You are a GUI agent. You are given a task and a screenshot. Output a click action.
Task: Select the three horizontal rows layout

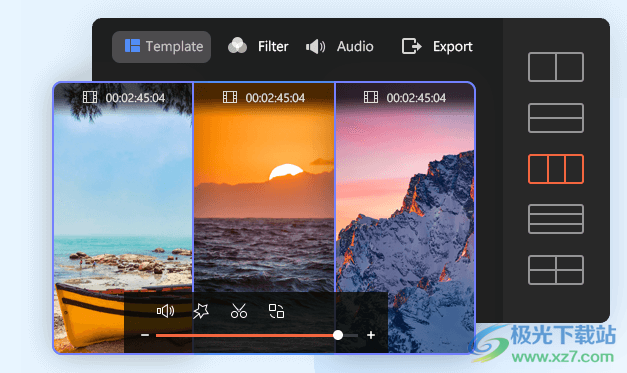(x=556, y=219)
